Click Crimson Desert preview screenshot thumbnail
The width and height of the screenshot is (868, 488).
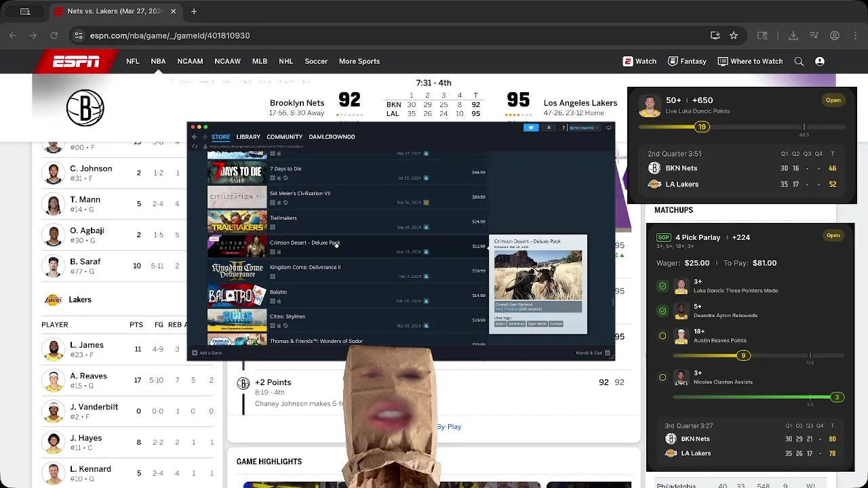[538, 275]
